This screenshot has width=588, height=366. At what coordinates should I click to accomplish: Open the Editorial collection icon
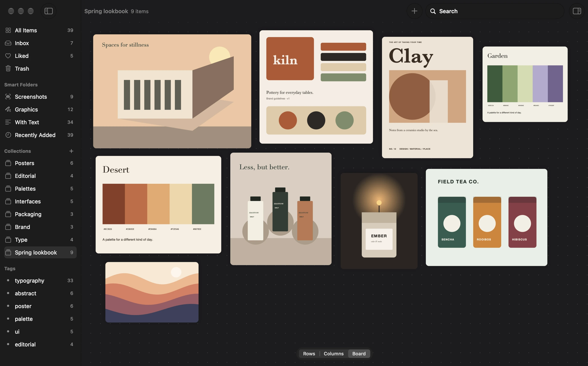(x=8, y=176)
